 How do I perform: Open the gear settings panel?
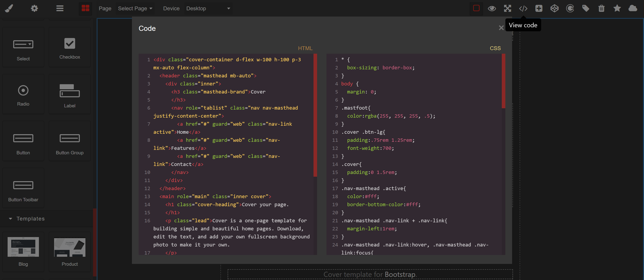pos(34,8)
